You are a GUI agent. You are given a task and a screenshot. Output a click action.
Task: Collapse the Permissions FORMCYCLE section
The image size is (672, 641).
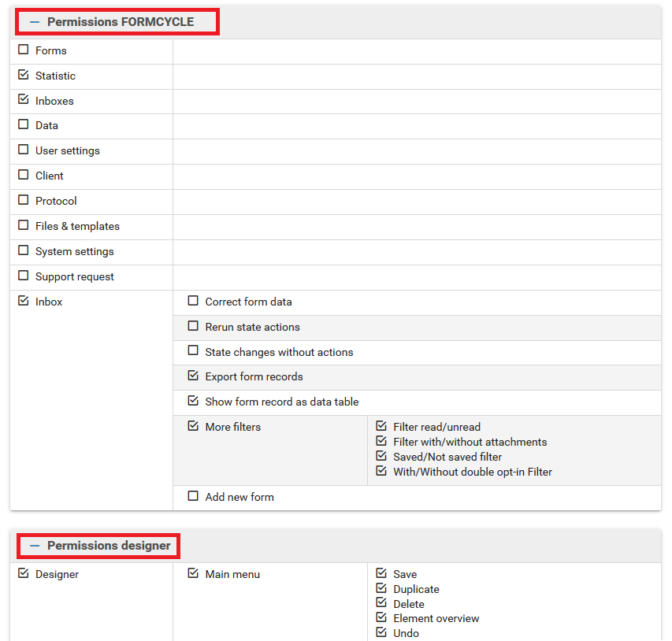tap(35, 22)
